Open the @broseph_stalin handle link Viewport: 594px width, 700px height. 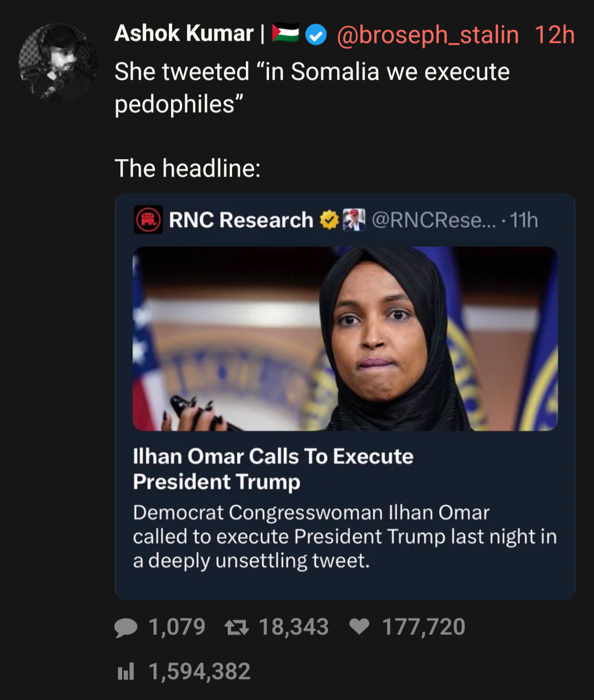click(x=427, y=35)
